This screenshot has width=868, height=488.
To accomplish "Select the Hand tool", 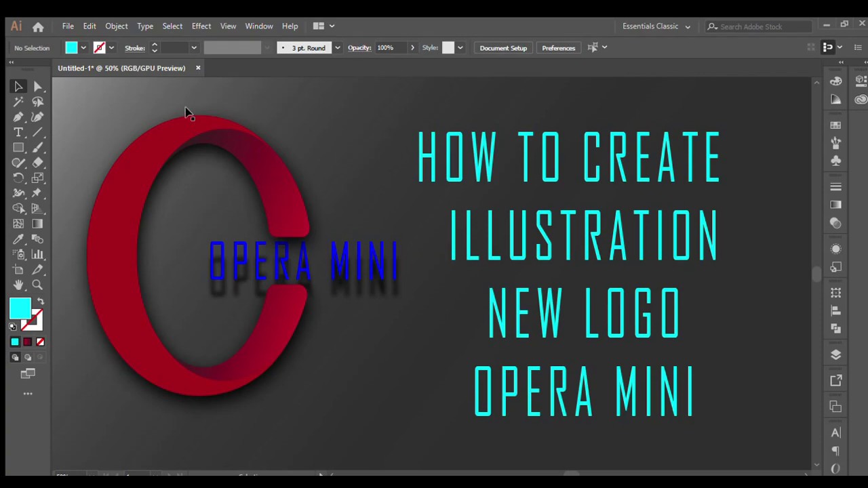I will (18, 285).
